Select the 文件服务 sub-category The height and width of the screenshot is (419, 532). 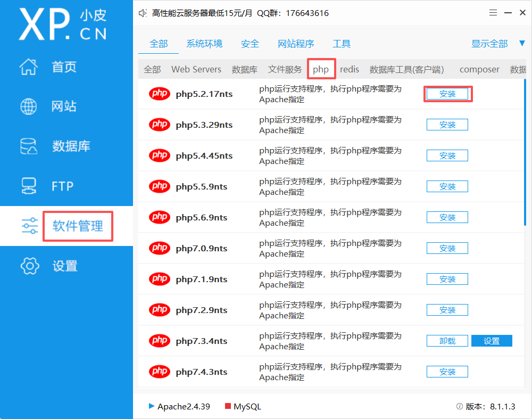click(x=285, y=70)
